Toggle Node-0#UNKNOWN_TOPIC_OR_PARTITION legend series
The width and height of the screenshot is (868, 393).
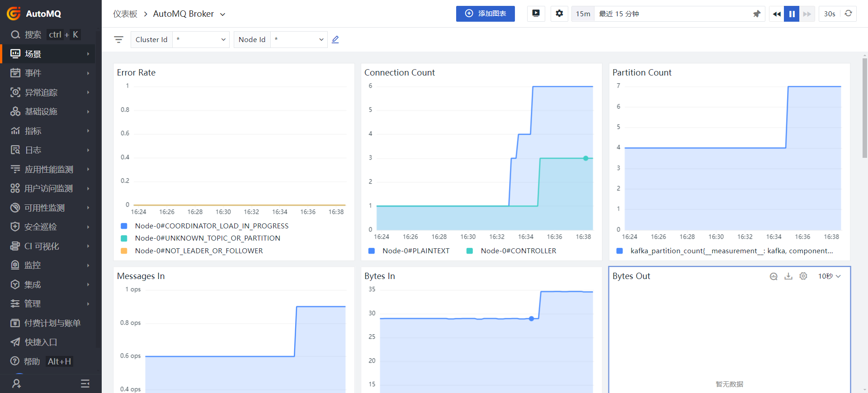point(207,238)
